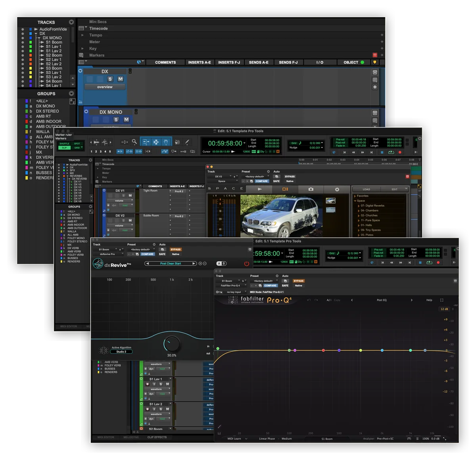The width and height of the screenshot is (476, 460).
Task: Expand the Key ruler
Action: point(83,48)
